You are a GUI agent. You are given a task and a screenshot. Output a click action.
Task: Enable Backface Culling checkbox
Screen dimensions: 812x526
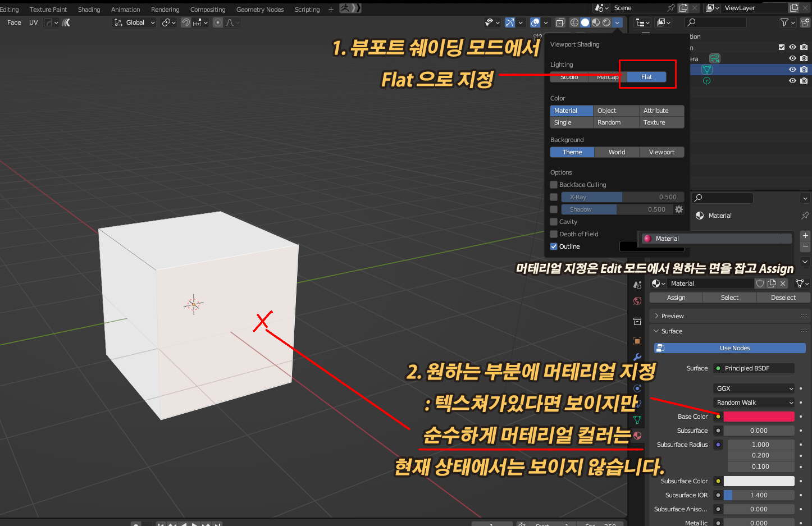(554, 185)
